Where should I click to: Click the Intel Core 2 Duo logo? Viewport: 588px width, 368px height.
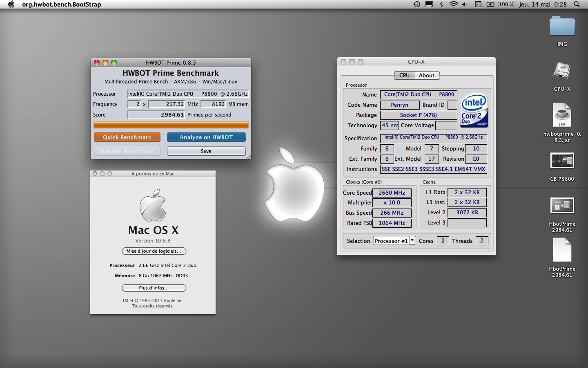coord(474,110)
